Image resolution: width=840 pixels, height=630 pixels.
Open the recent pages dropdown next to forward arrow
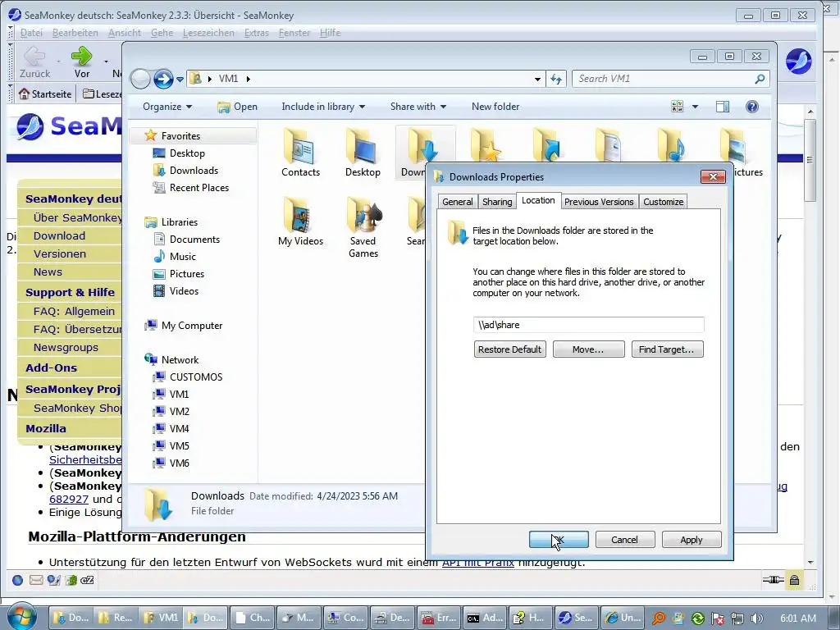(x=180, y=80)
